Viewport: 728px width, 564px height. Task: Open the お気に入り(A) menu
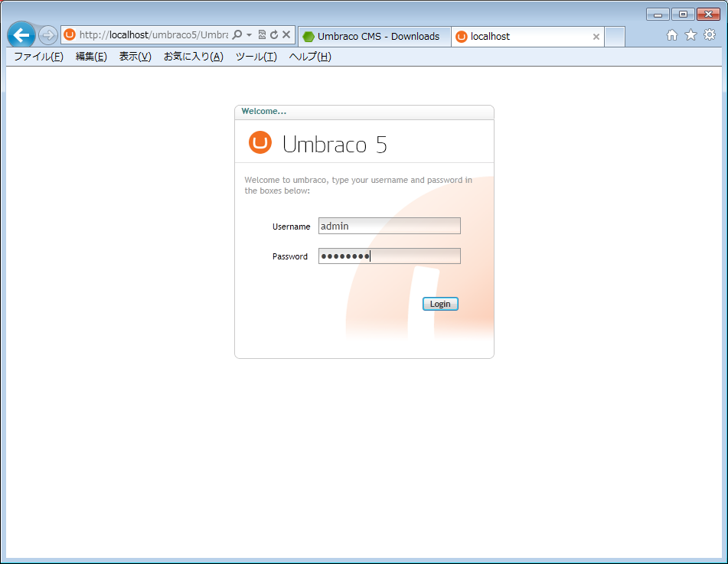193,57
